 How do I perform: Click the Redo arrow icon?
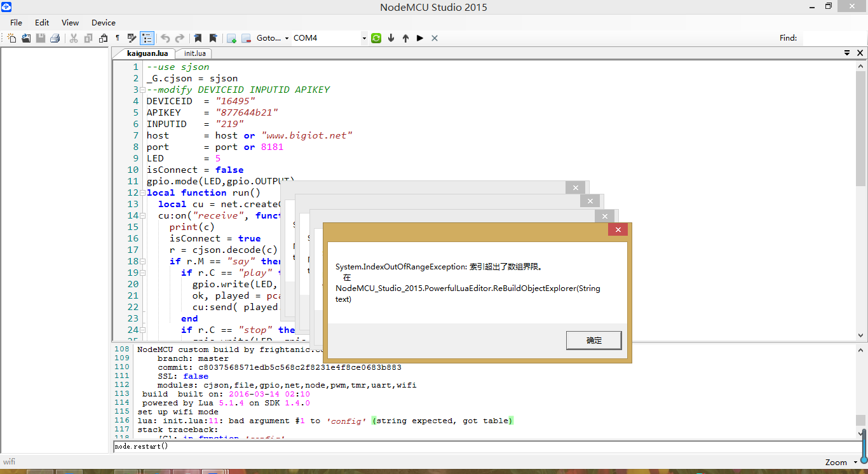180,38
